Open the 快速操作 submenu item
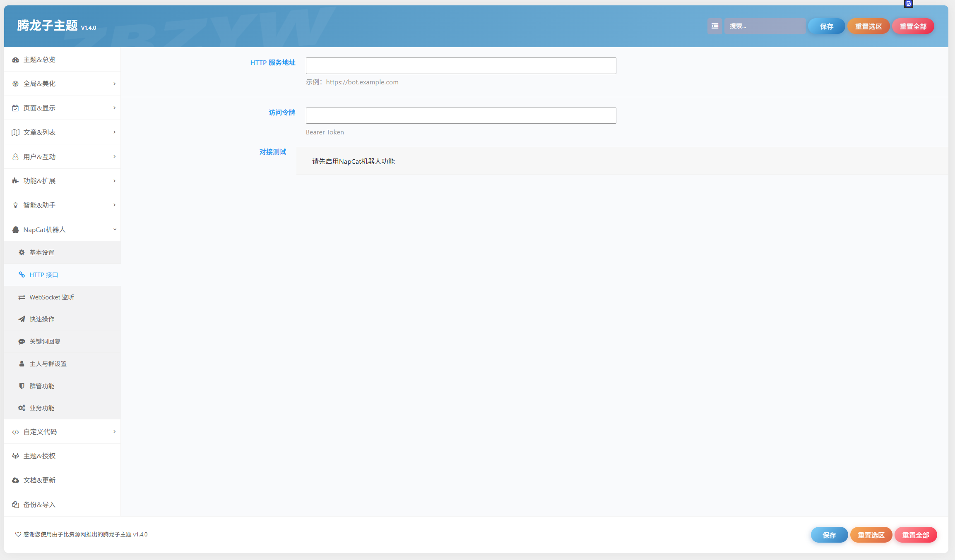The height and width of the screenshot is (560, 955). point(62,319)
